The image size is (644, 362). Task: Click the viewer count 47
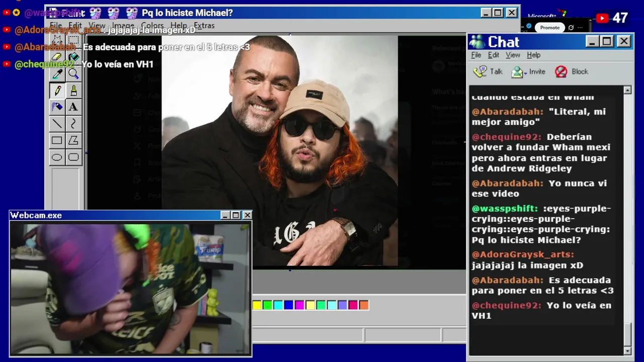pos(620,18)
